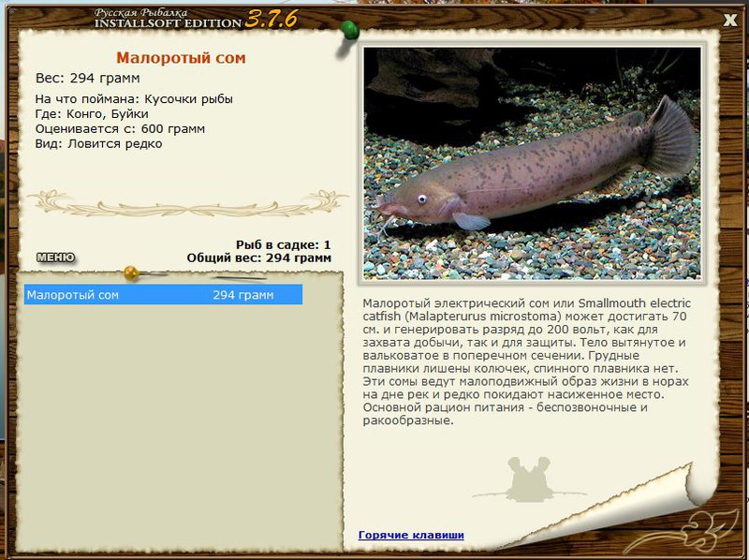Screen dimensions: 749x560
Task: Click the Где: Конго, Буйки line
Action: tap(92, 114)
